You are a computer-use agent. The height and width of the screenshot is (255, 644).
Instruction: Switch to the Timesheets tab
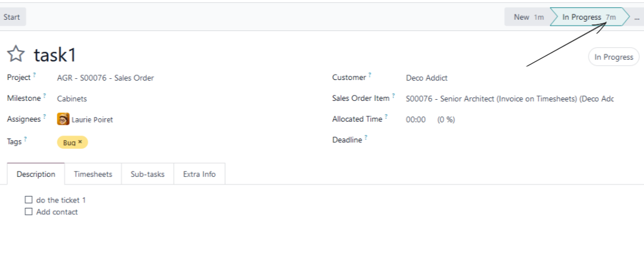coord(93,174)
